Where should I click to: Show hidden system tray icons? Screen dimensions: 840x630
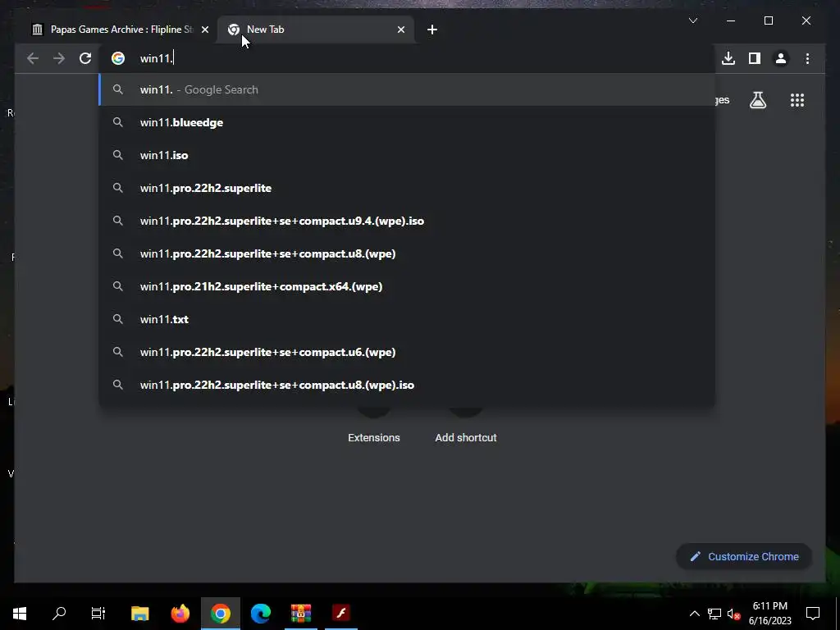(694, 614)
